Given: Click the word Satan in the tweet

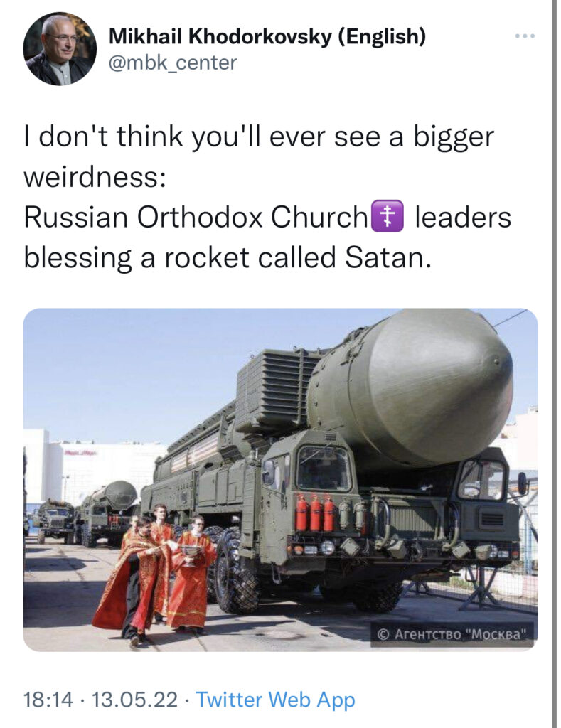Looking at the screenshot, I should [x=385, y=257].
